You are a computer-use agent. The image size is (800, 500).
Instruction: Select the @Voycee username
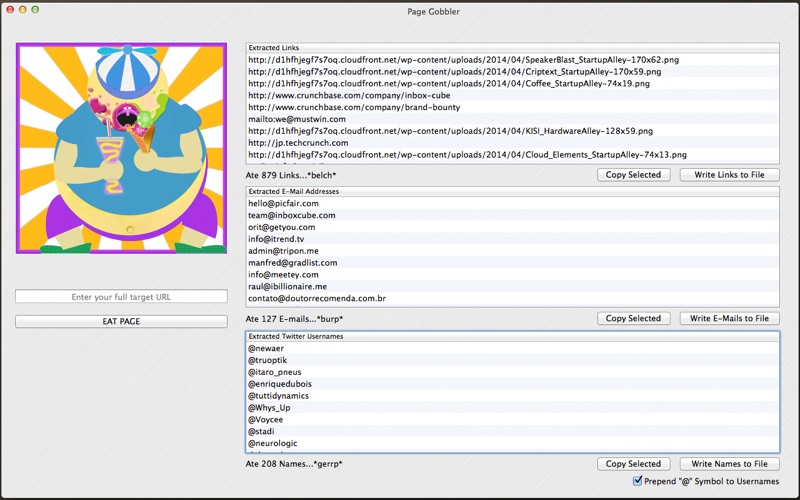tap(512, 420)
